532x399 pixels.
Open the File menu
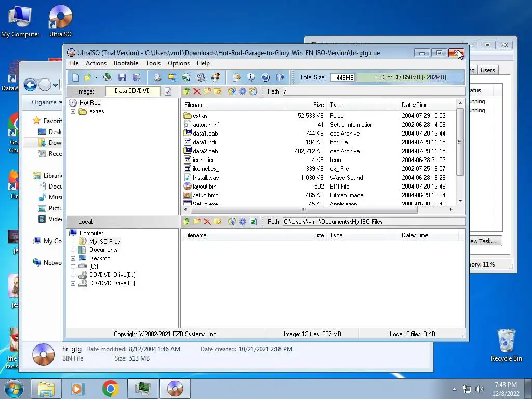click(x=74, y=63)
